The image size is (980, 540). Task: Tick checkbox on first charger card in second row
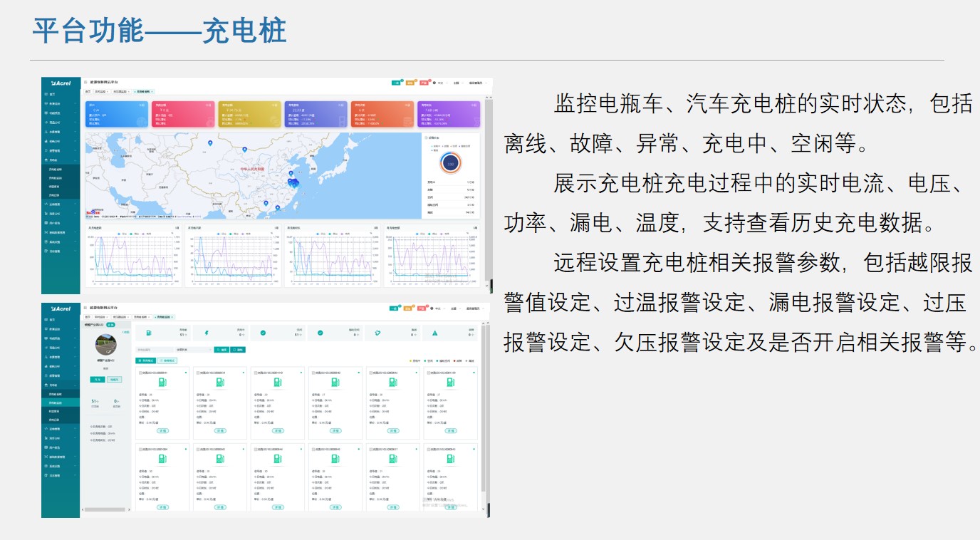pos(140,450)
